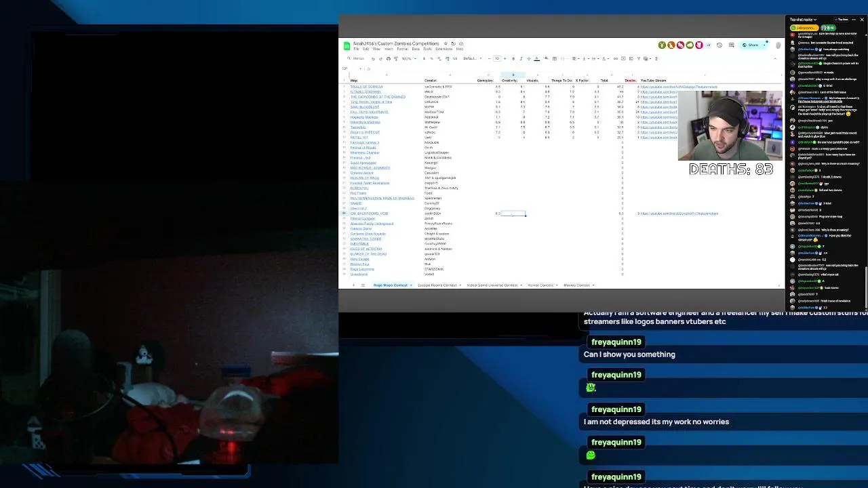Click the Google Sheets home icon
The width and height of the screenshot is (868, 488).
click(x=347, y=46)
